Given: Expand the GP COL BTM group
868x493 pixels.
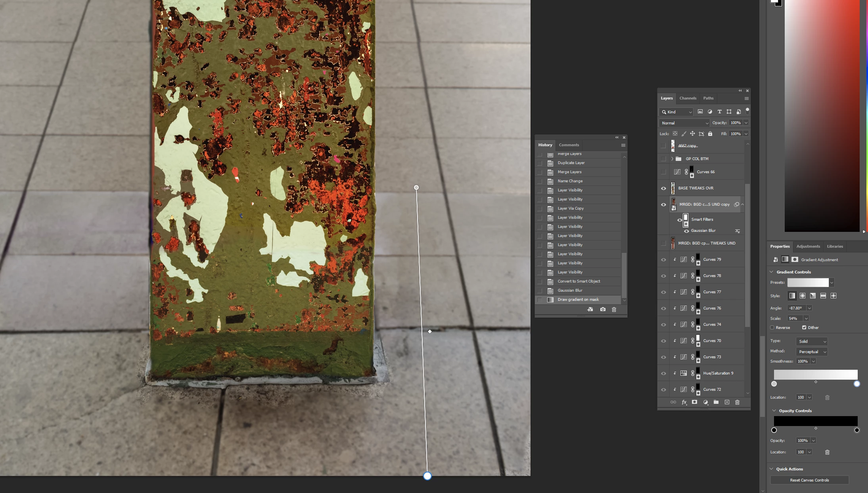Looking at the screenshot, I should [672, 159].
